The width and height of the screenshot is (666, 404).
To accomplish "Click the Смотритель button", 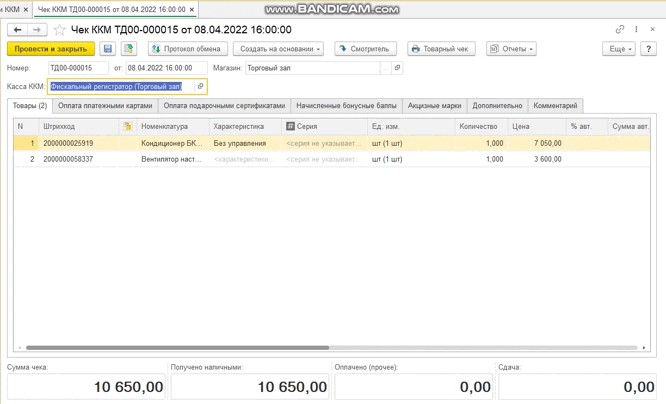I will pos(365,49).
